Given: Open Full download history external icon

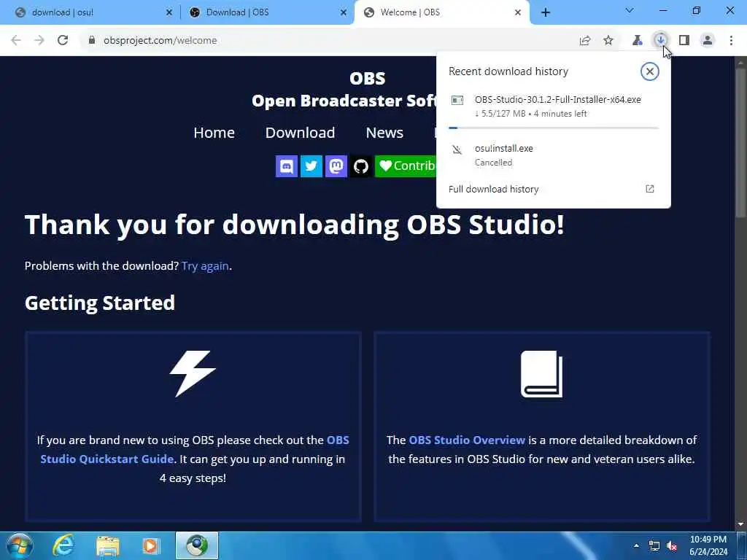Looking at the screenshot, I should point(649,189).
